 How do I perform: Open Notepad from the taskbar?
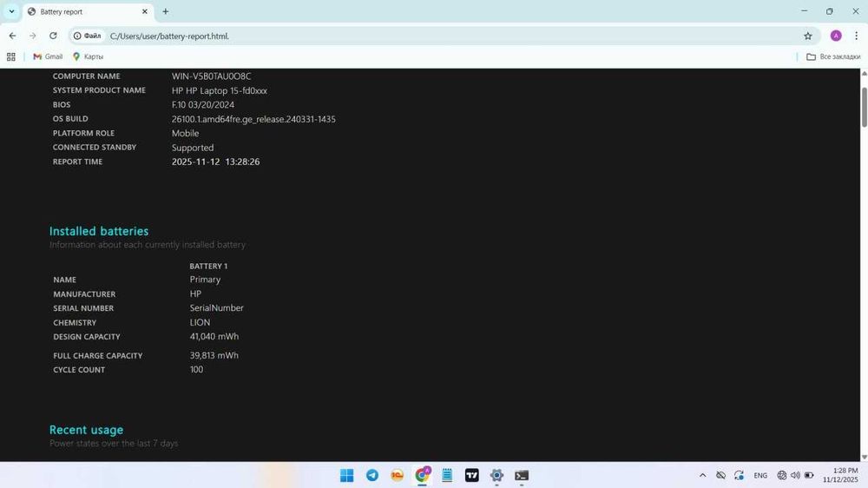tap(447, 475)
